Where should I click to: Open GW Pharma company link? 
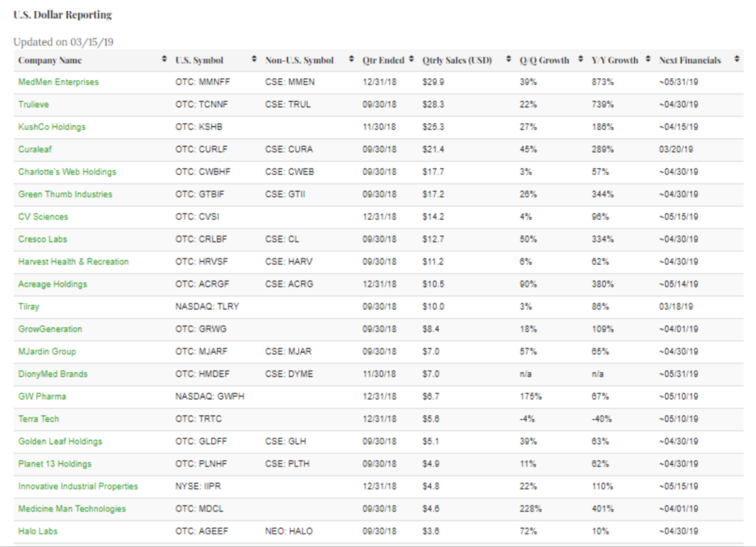(x=42, y=396)
